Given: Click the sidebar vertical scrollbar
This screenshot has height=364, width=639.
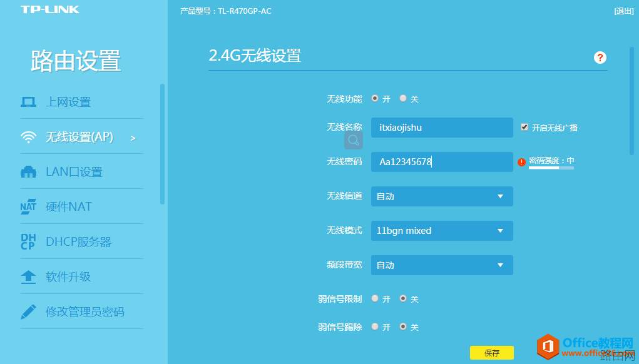Looking at the screenshot, I should (x=162, y=144).
